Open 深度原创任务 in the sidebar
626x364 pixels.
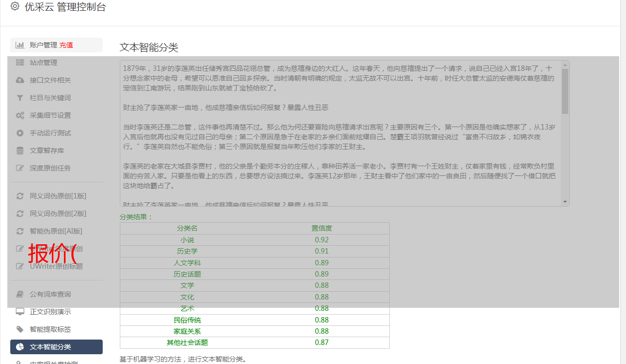click(x=50, y=168)
